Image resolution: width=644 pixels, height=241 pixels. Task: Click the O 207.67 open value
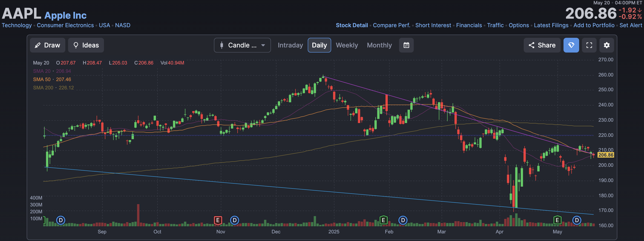(66, 63)
